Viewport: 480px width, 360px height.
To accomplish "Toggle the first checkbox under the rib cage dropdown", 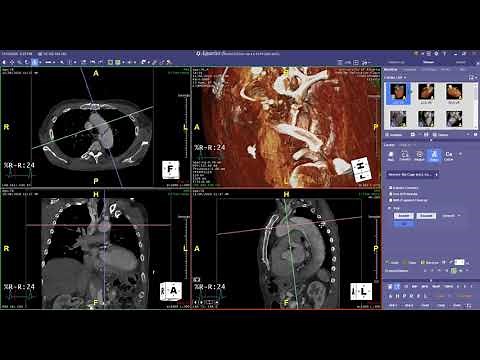I will (391, 188).
